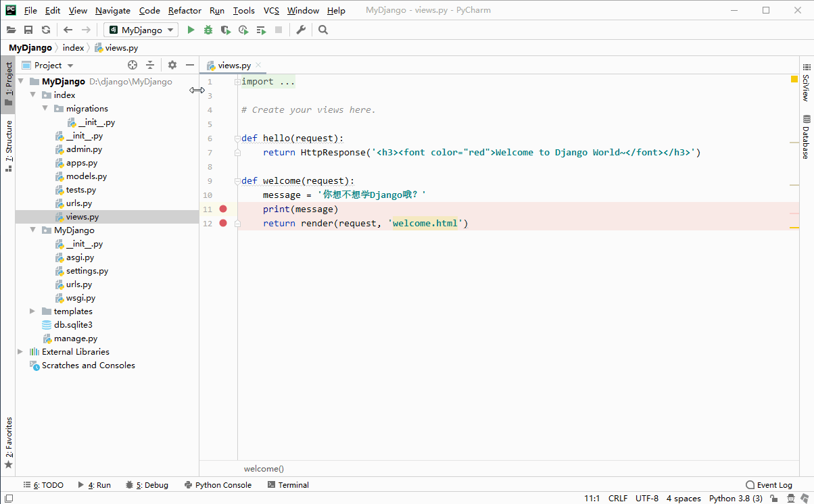This screenshot has width=814, height=504.
Task: Collapse the inner MyDjango package folder
Action: pyautogui.click(x=32, y=230)
